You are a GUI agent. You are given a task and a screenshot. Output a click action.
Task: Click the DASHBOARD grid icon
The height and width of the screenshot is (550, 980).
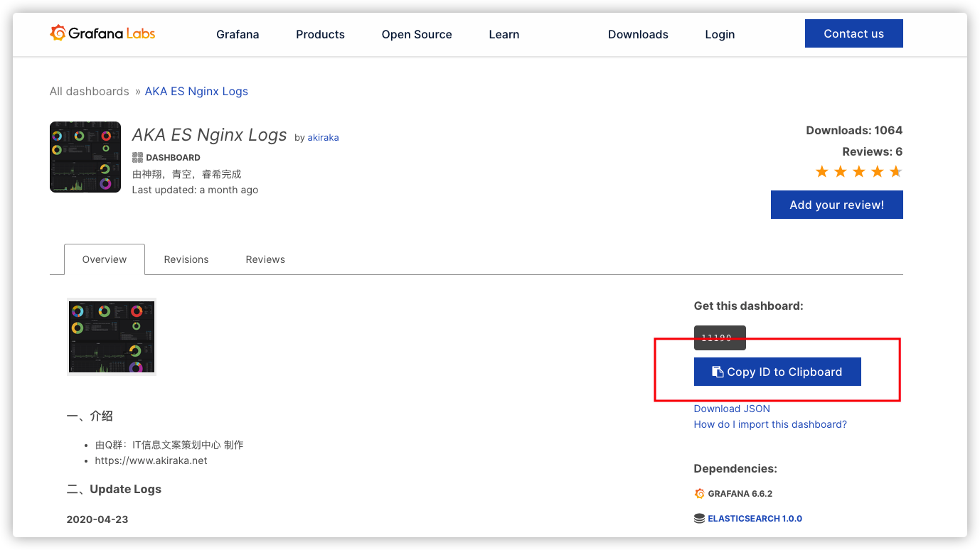click(x=137, y=158)
